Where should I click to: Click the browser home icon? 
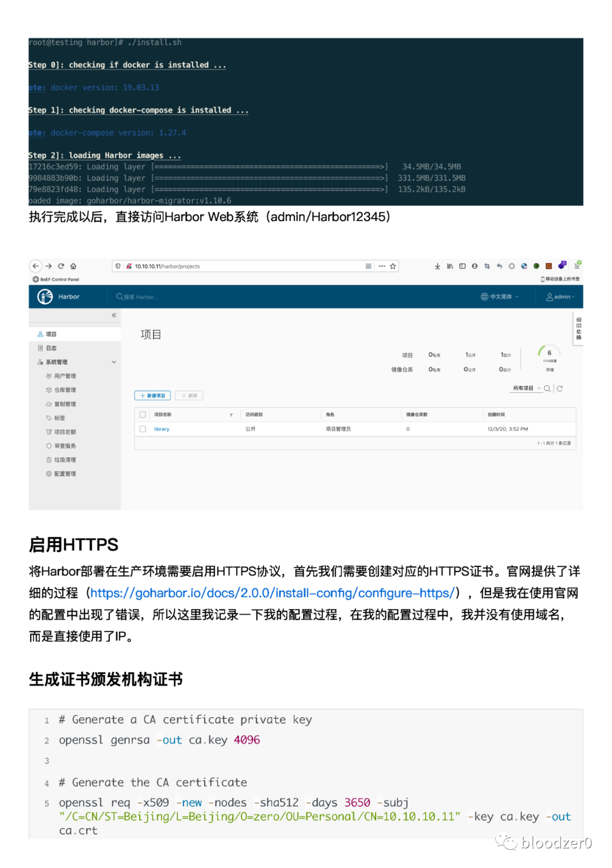[x=73, y=266]
